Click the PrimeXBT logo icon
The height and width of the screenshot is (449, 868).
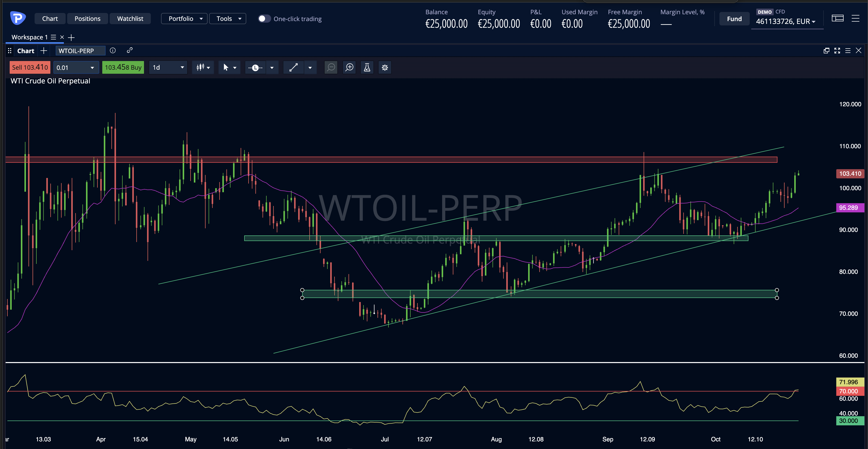[18, 18]
